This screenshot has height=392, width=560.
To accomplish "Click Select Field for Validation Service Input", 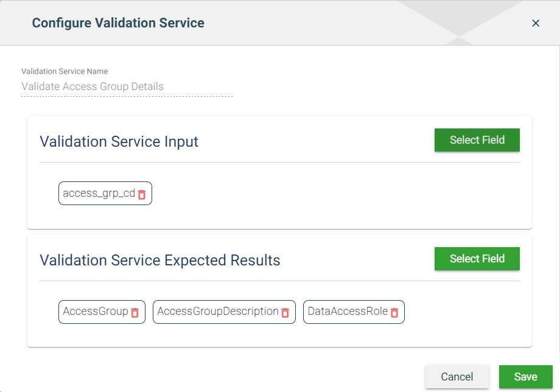I will pyautogui.click(x=477, y=140).
